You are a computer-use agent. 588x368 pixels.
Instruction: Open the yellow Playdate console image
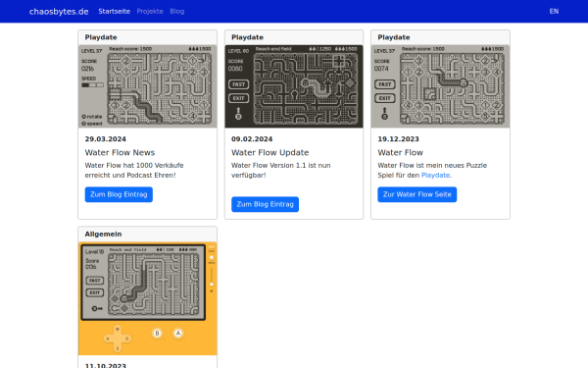[x=147, y=298]
